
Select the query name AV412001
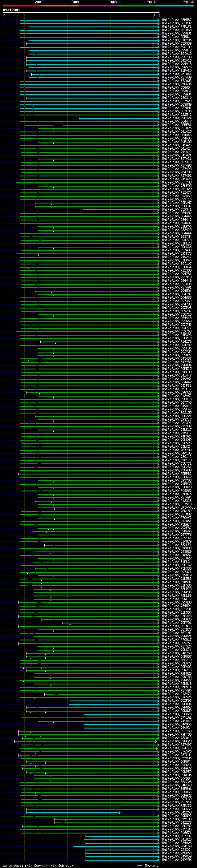point(11,10)
